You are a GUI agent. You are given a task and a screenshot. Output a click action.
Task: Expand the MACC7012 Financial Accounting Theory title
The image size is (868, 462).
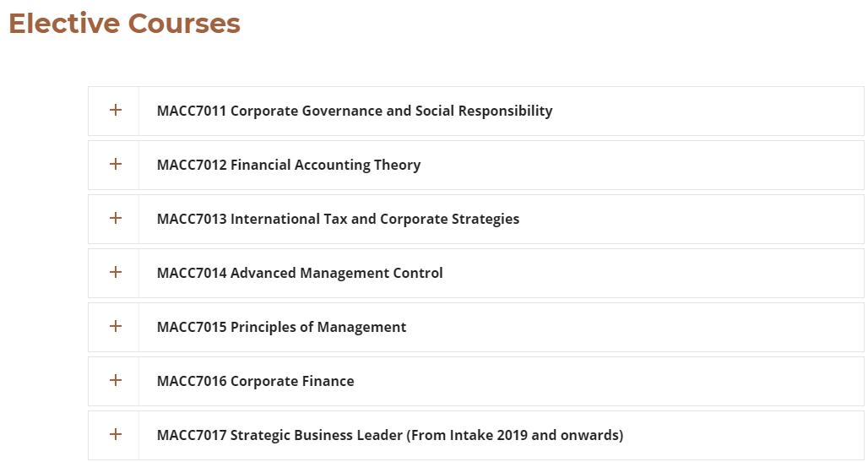[289, 165]
